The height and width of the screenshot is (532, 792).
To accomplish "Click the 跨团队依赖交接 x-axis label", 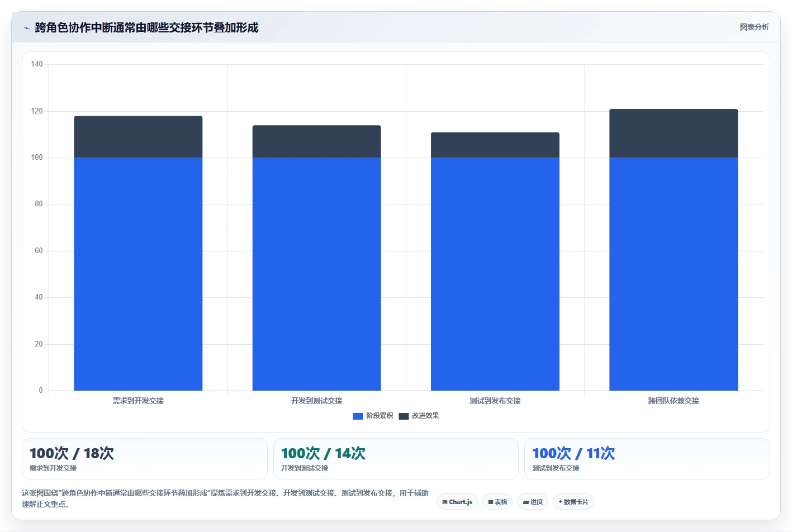I will pyautogui.click(x=674, y=401).
